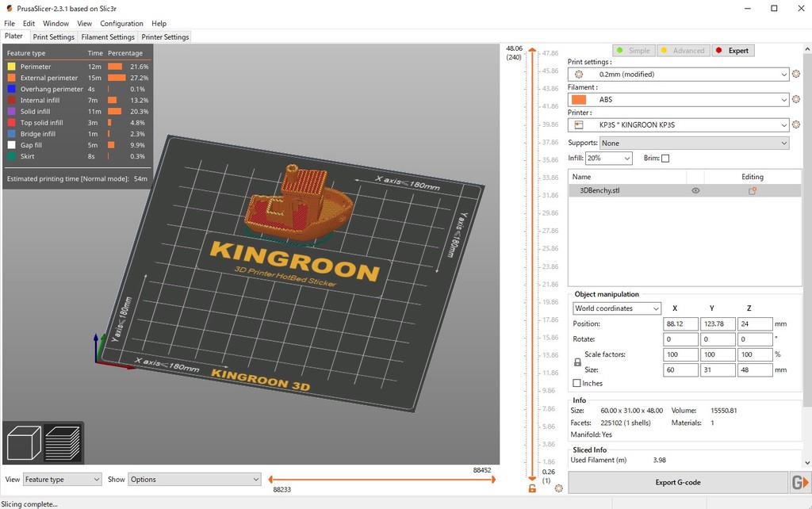Viewport: 812px width, 509px height.
Task: Check the Inches checkbox
Action: tap(576, 384)
